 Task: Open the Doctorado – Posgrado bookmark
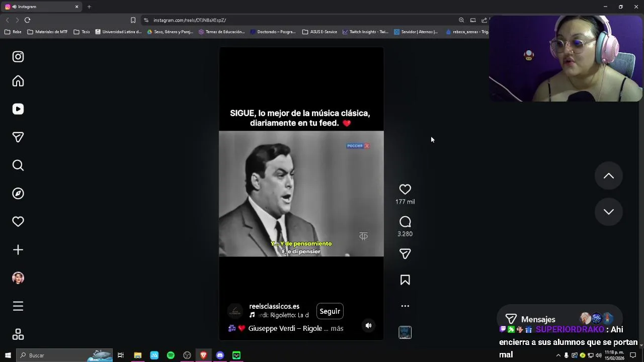[273, 32]
